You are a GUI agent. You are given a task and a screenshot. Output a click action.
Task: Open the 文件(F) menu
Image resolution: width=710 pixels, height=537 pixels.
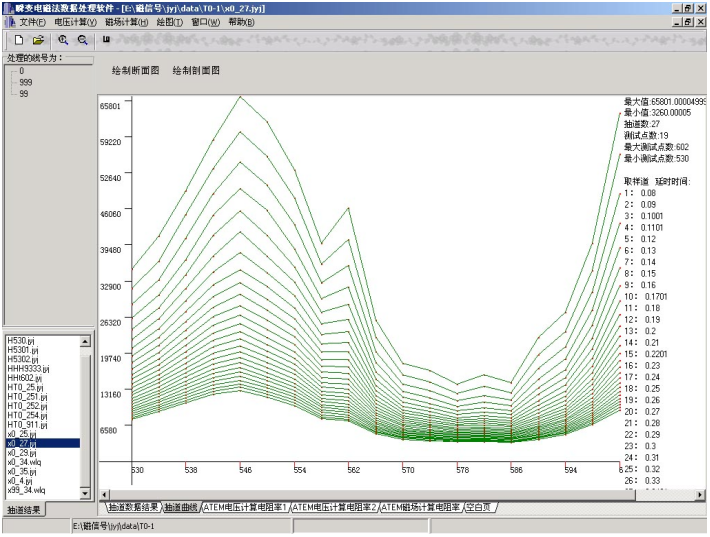click(33, 22)
